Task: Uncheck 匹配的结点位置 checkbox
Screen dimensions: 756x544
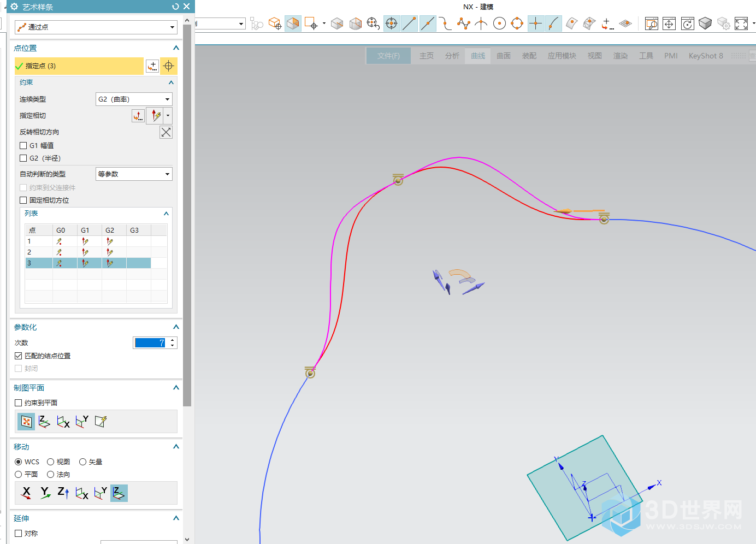Action: (19, 356)
